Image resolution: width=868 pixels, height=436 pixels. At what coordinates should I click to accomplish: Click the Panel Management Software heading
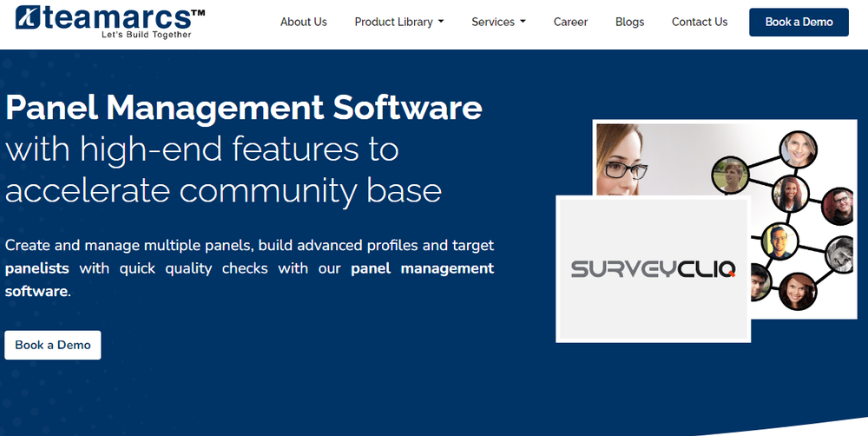pyautogui.click(x=244, y=108)
